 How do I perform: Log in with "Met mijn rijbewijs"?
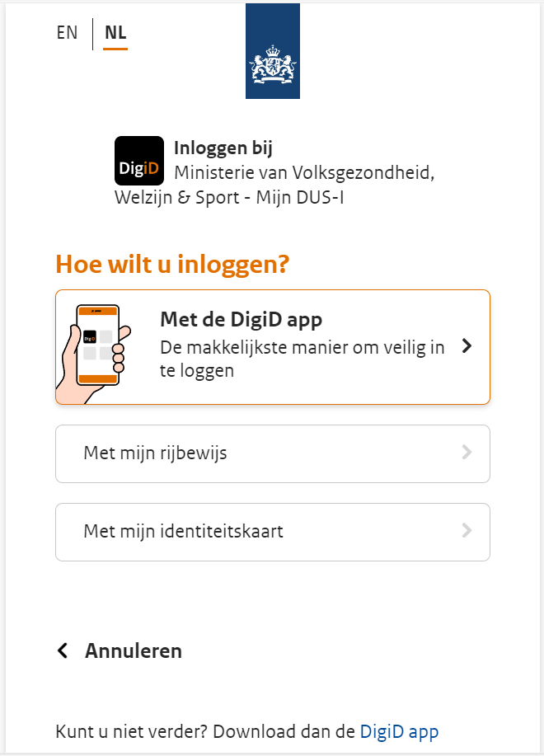(x=155, y=453)
